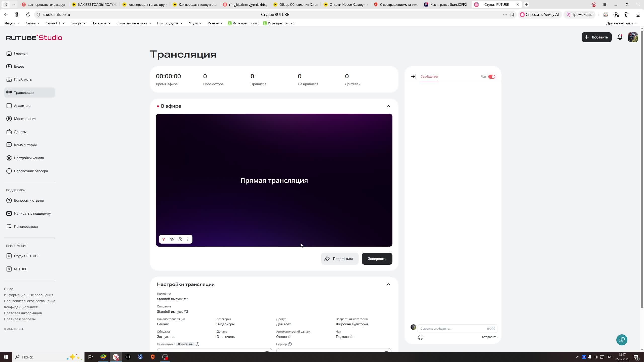Image resolution: width=644 pixels, height=362 pixels.
Task: Click the screenshot camera icon on player
Action: (180, 239)
